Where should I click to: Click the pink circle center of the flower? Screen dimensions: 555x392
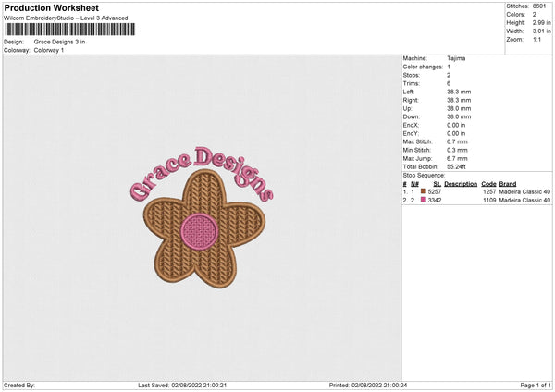[x=199, y=232]
